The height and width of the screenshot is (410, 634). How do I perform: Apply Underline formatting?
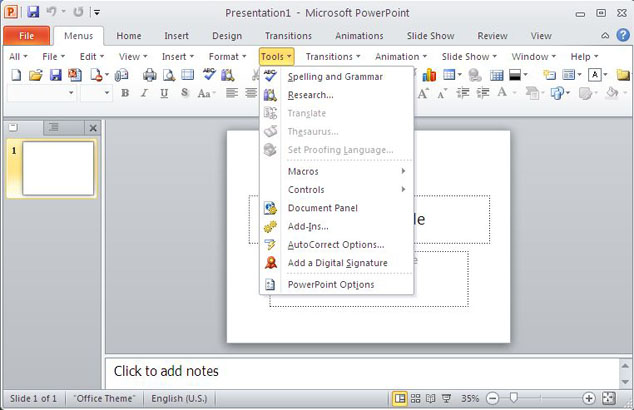click(x=164, y=93)
